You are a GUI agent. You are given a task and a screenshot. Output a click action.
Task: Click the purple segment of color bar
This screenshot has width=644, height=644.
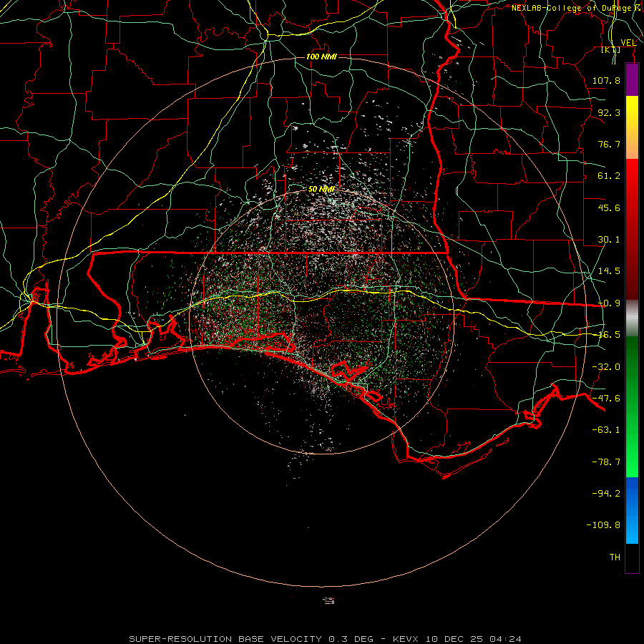coord(632,79)
